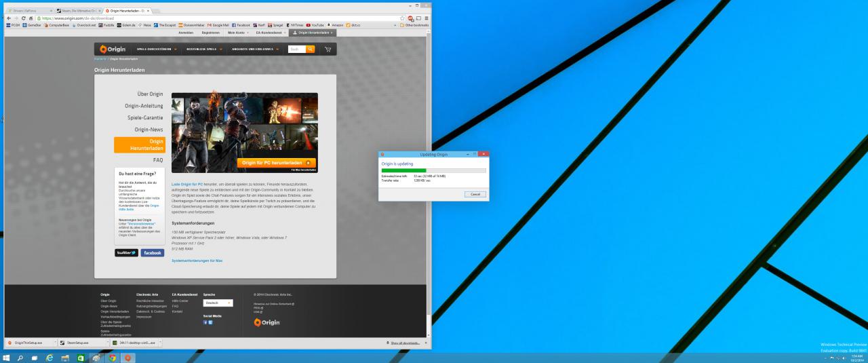Select Origin-News in the sidebar
The image size is (868, 363).
click(x=149, y=129)
